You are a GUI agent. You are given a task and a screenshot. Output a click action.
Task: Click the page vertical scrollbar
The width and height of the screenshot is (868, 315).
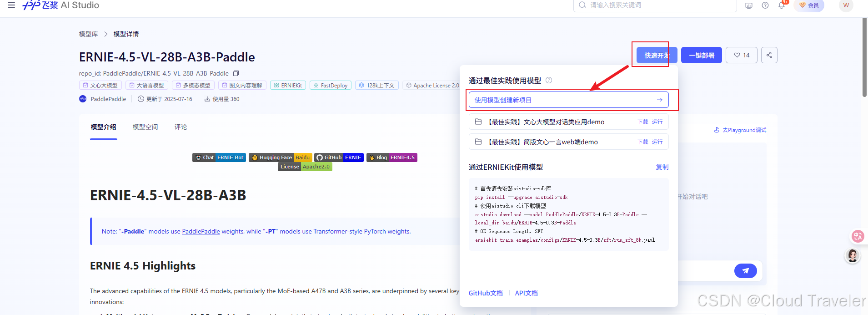tap(864, 57)
